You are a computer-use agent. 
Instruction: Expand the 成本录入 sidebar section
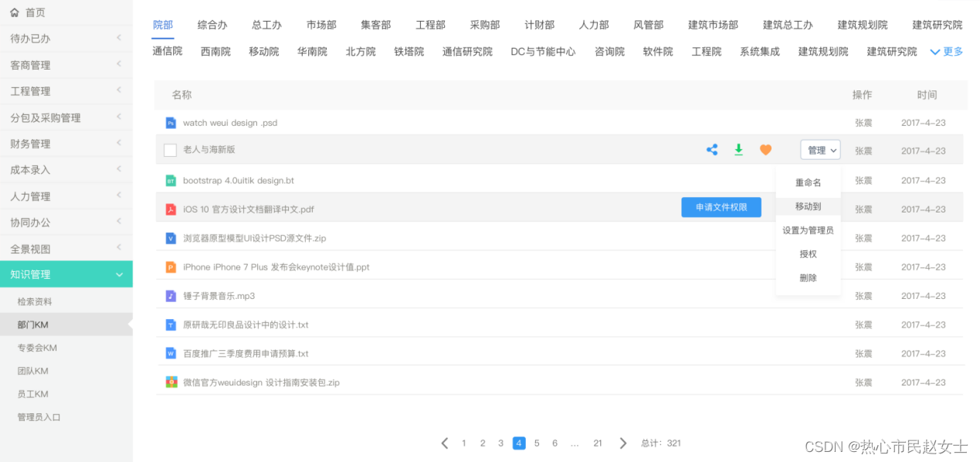66,170
